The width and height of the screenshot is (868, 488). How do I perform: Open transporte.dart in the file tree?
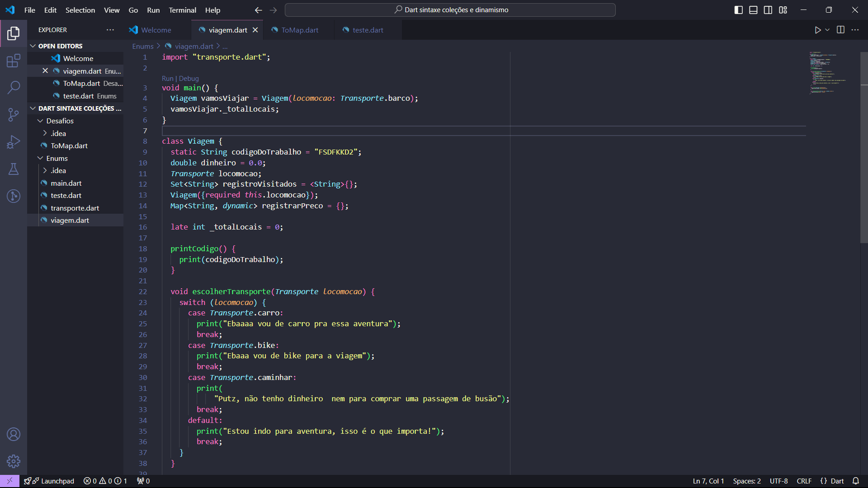tap(75, 208)
